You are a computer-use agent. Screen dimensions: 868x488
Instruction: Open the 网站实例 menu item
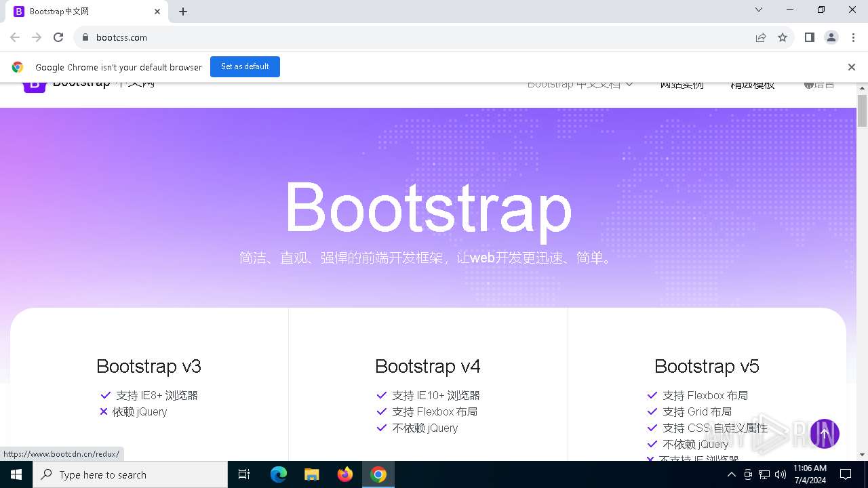click(682, 85)
